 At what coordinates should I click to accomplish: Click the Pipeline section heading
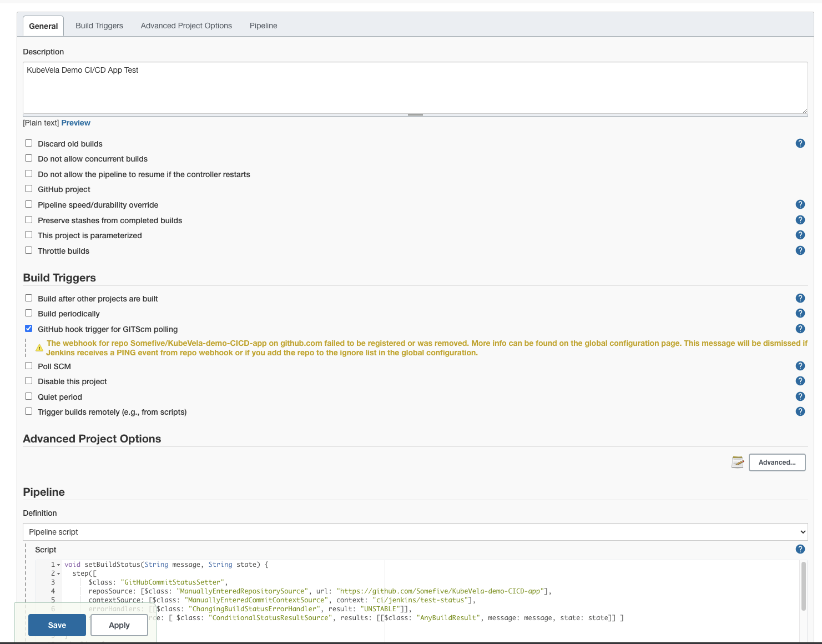pos(44,492)
